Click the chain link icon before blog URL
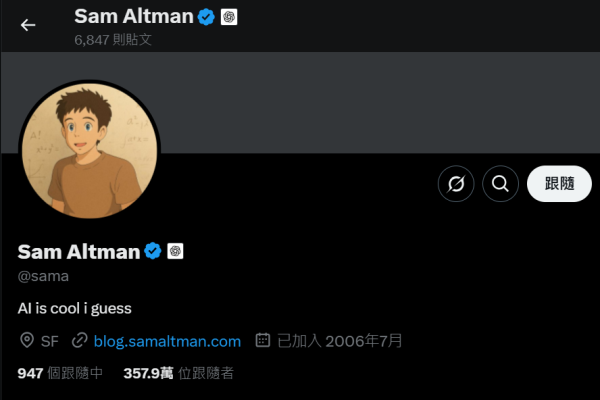The width and height of the screenshot is (600, 400). point(79,341)
